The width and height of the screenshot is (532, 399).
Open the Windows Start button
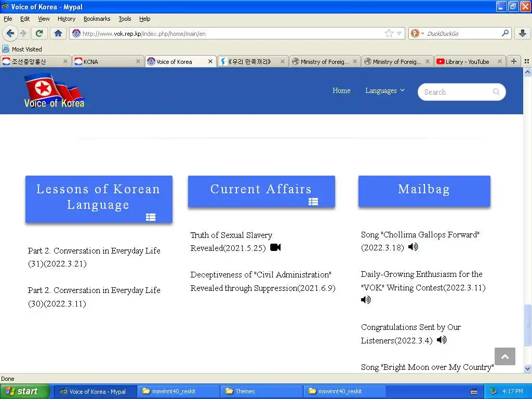pyautogui.click(x=25, y=391)
